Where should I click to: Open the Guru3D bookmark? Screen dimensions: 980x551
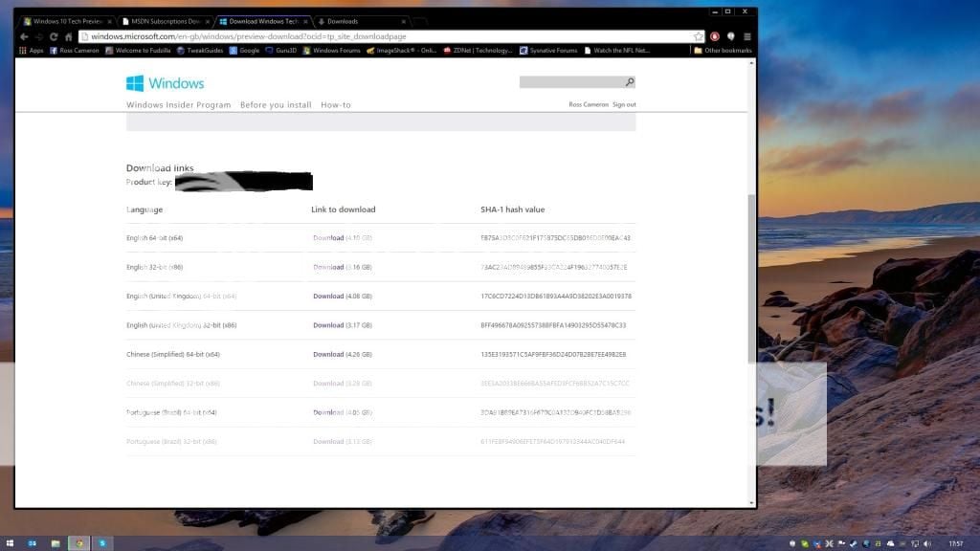coord(281,51)
